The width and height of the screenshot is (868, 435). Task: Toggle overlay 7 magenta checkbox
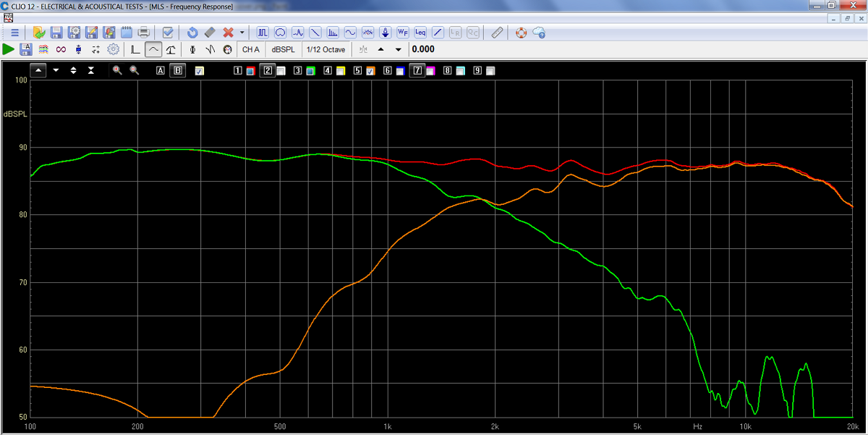pyautogui.click(x=430, y=71)
